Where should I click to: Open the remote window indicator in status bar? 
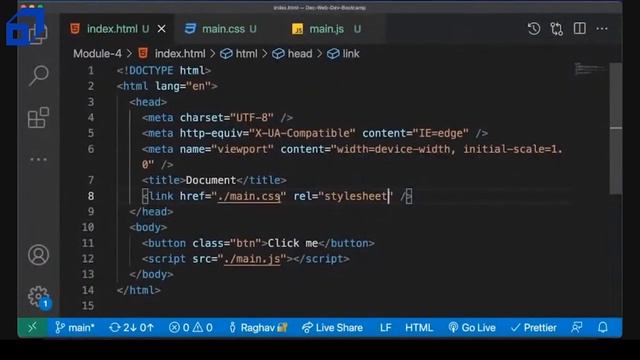click(x=32, y=327)
